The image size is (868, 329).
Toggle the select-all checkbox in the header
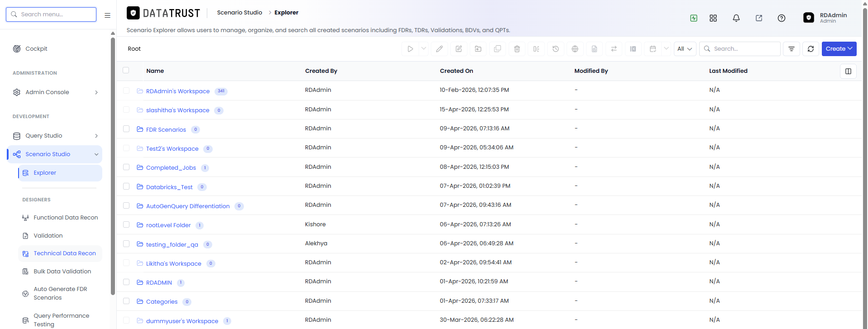126,70
